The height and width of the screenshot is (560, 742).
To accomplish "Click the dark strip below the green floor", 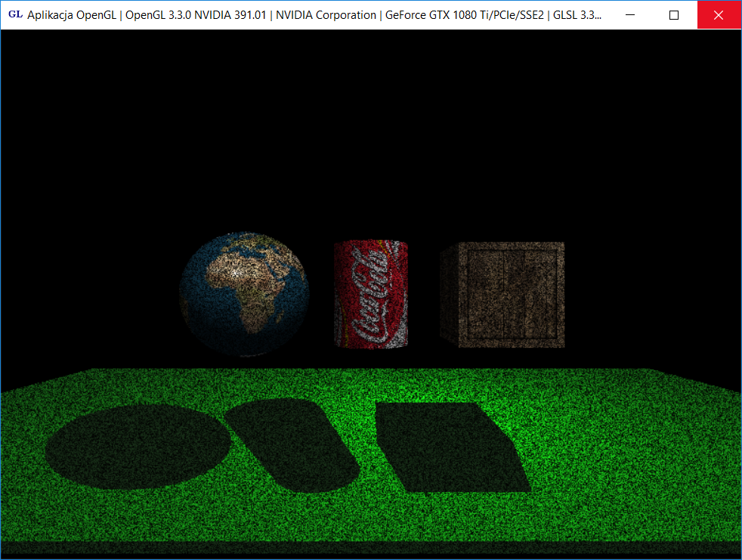I will pyautogui.click(x=370, y=549).
